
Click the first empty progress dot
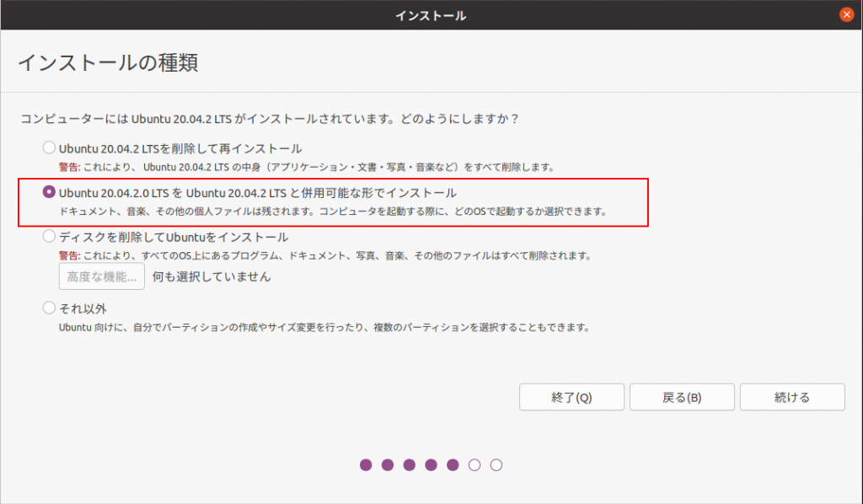click(x=474, y=464)
